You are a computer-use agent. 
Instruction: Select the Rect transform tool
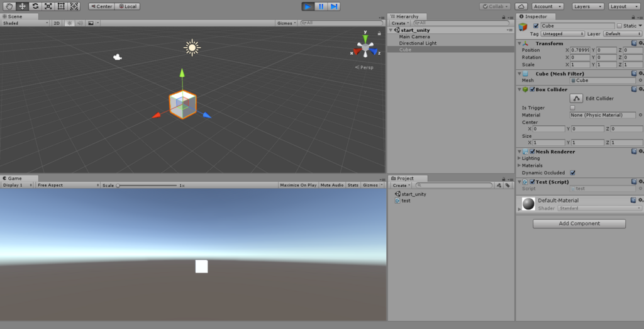coord(61,6)
